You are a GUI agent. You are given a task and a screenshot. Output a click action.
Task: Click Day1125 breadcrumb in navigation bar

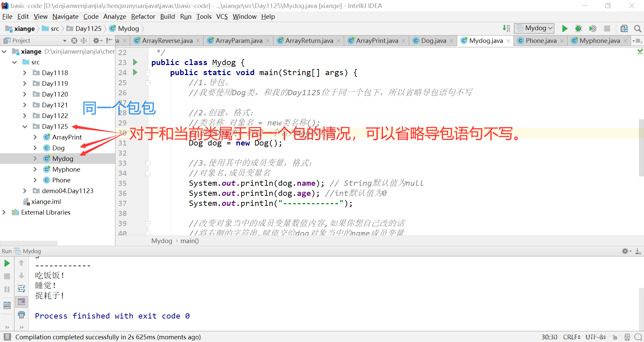[84, 28]
